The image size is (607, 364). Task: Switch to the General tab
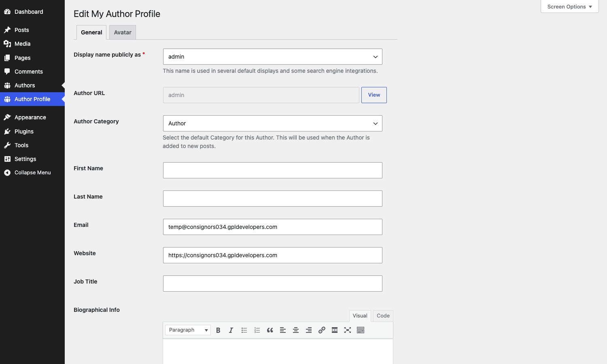pos(91,32)
